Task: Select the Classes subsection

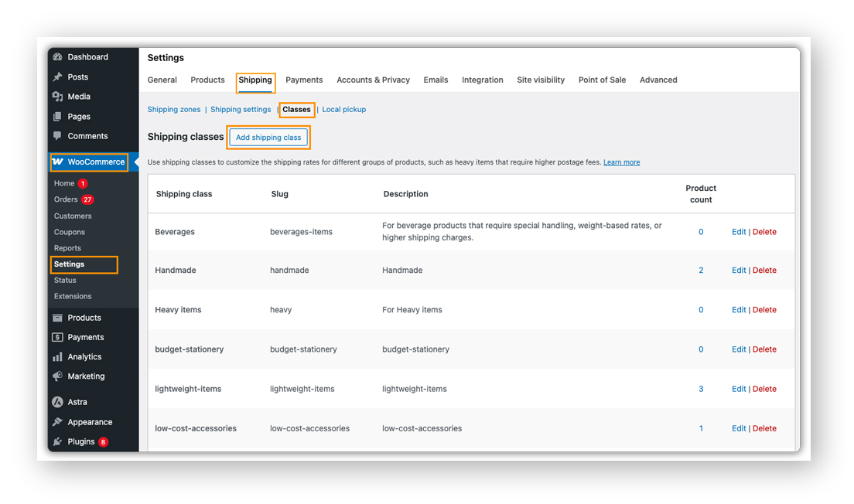Action: click(x=296, y=110)
